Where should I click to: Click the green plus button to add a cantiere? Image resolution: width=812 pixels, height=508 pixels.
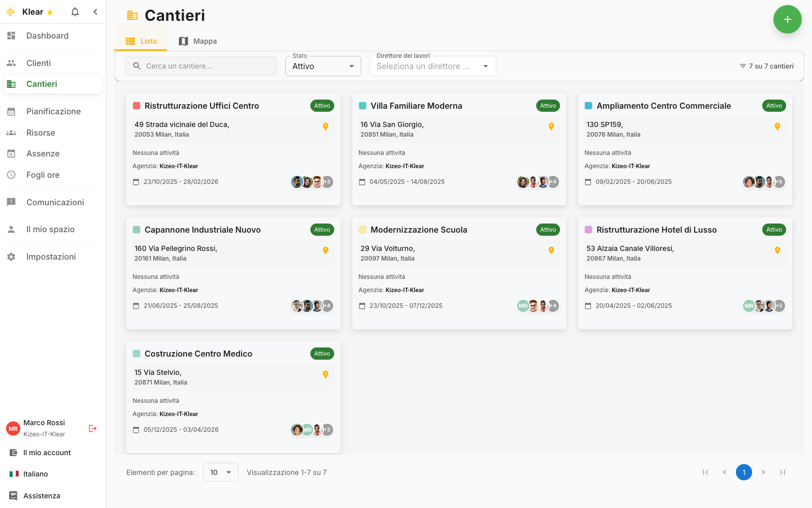click(787, 19)
